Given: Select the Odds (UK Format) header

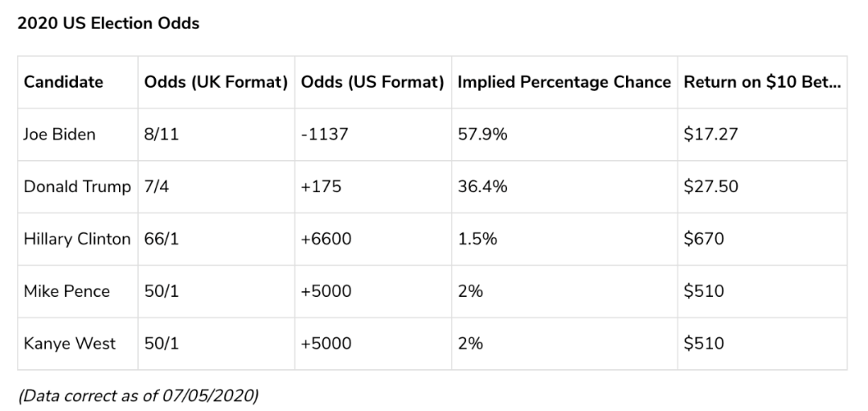Looking at the screenshot, I should pos(216,82).
